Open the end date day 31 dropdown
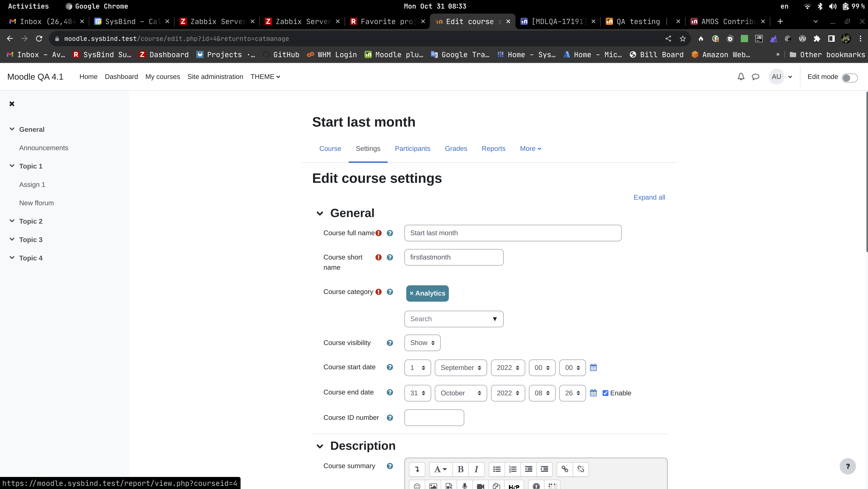 click(418, 393)
